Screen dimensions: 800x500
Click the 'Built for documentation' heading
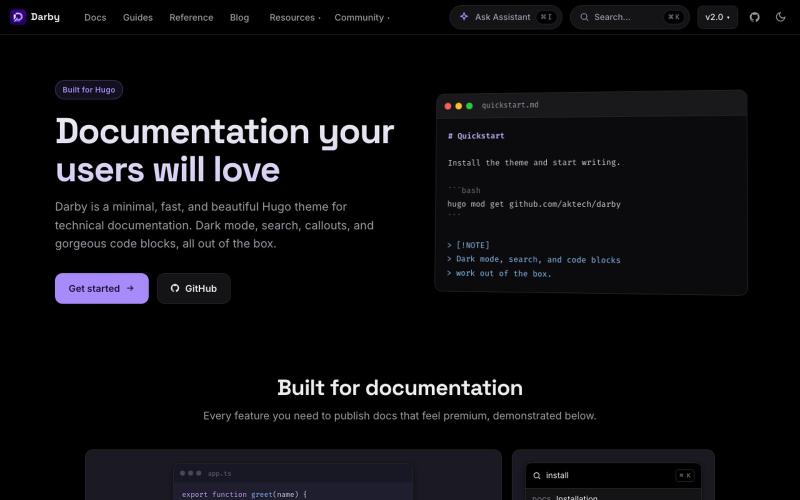click(400, 388)
